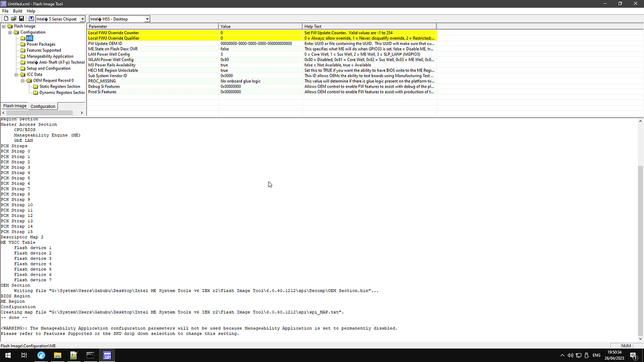Click the Open file toolbar icon
The width and height of the screenshot is (644, 362).
click(x=14, y=19)
